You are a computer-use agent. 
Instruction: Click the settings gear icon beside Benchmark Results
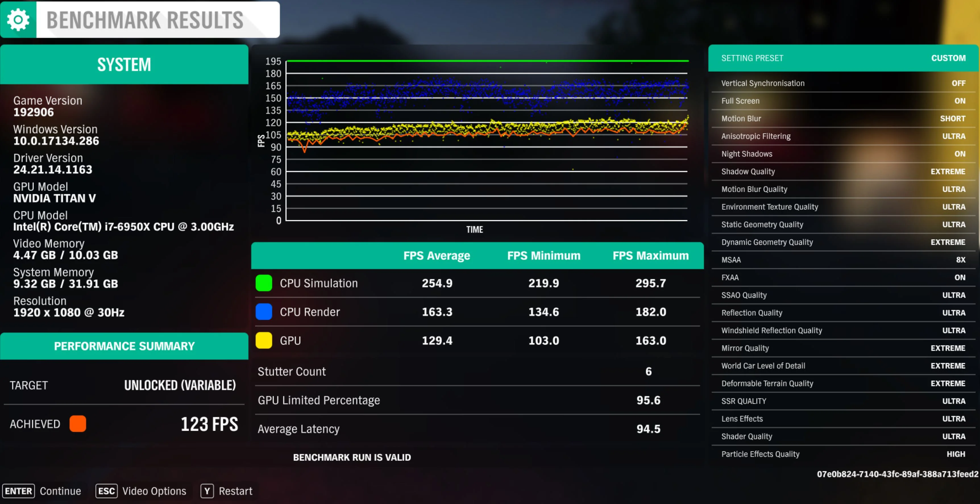(18, 19)
